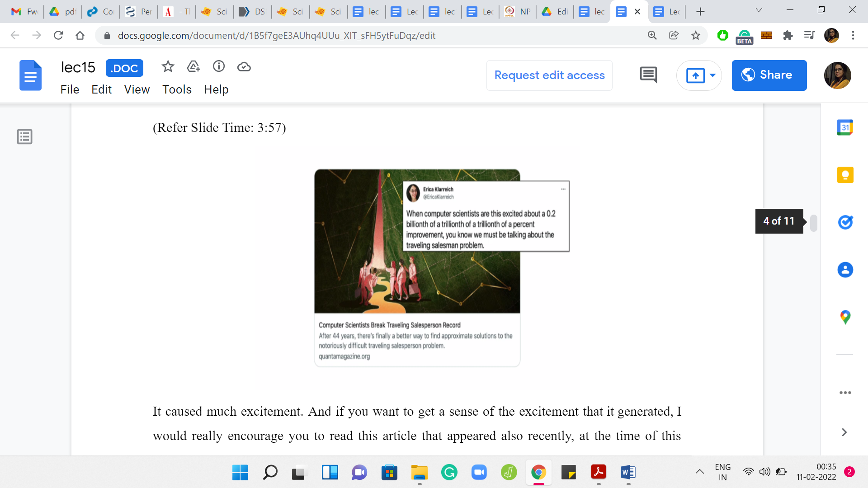Open Google Tasks in the side panel
Viewport: 868px width, 488px height.
845,222
